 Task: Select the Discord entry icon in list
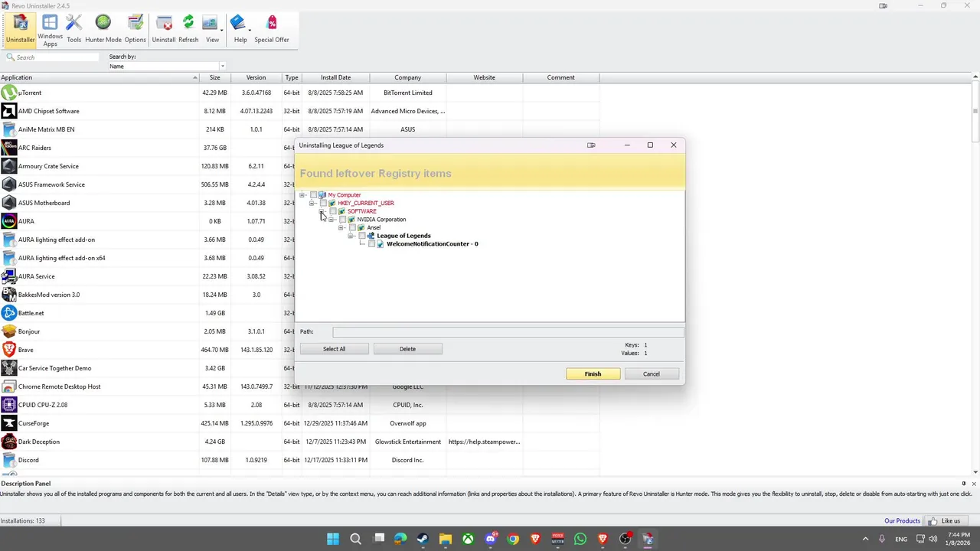8,460
